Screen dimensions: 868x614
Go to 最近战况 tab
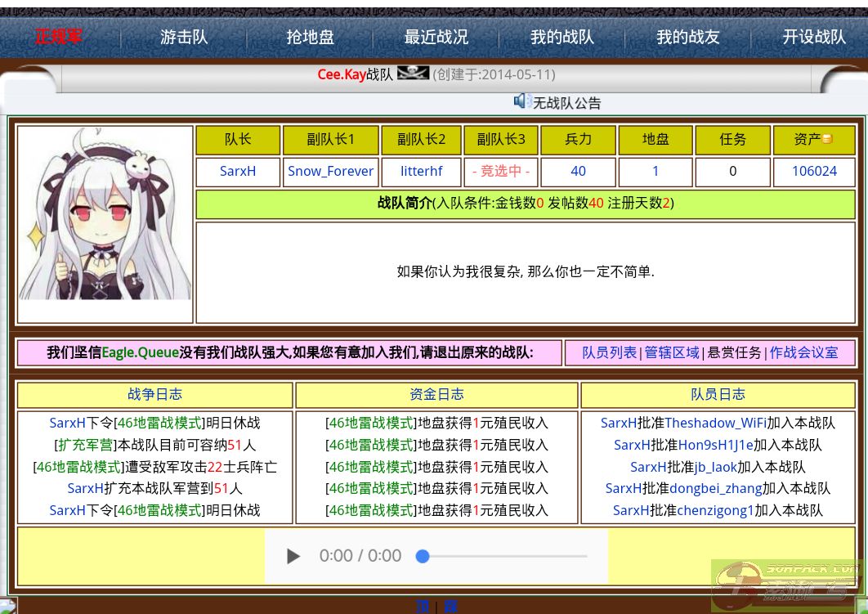[x=436, y=37]
